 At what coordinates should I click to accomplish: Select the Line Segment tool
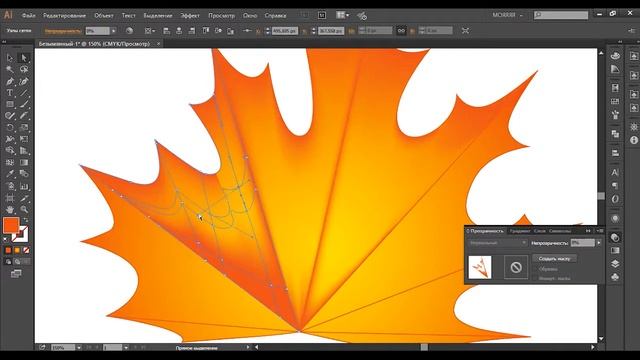pyautogui.click(x=24, y=93)
